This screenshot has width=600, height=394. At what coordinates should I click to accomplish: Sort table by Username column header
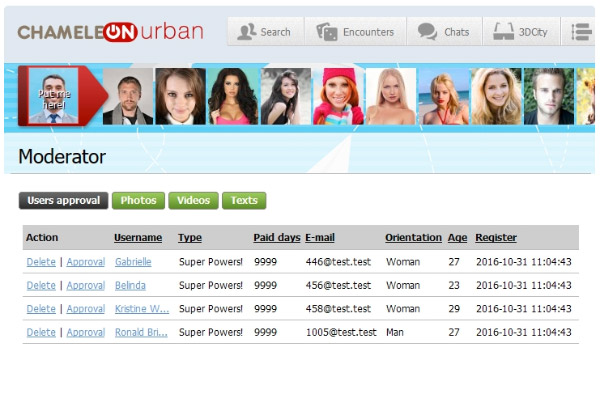tap(138, 238)
